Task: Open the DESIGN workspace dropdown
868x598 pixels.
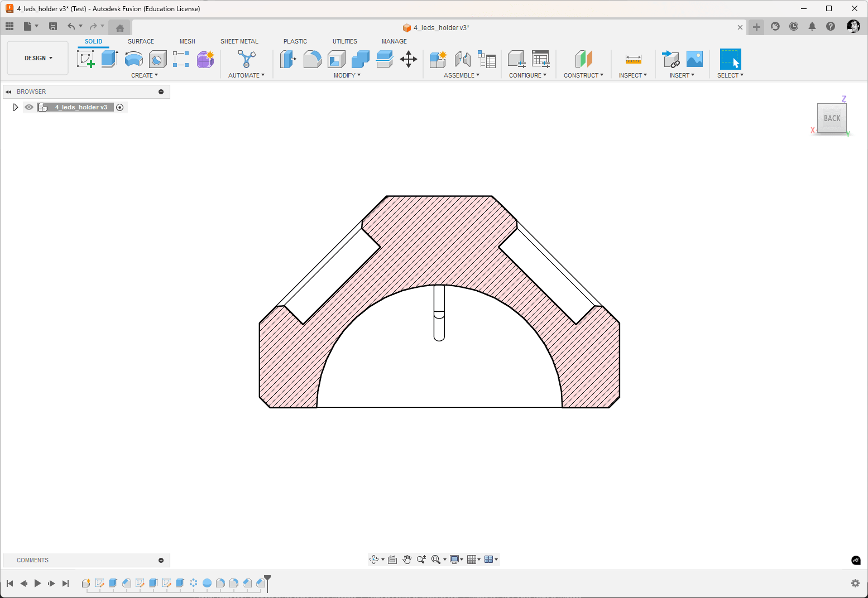Action: click(38, 58)
